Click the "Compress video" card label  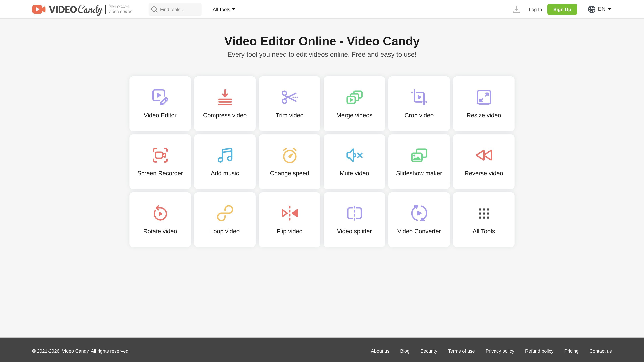(x=225, y=115)
